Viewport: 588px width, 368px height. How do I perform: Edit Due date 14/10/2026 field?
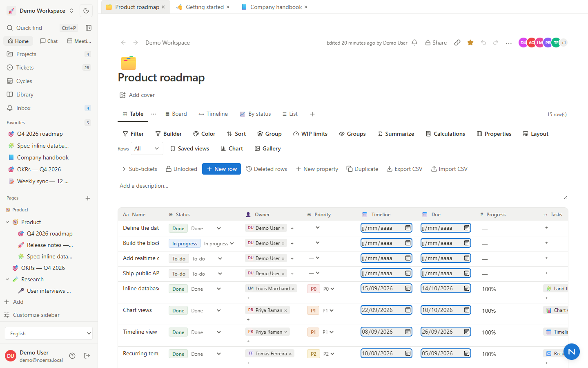pyautogui.click(x=446, y=288)
